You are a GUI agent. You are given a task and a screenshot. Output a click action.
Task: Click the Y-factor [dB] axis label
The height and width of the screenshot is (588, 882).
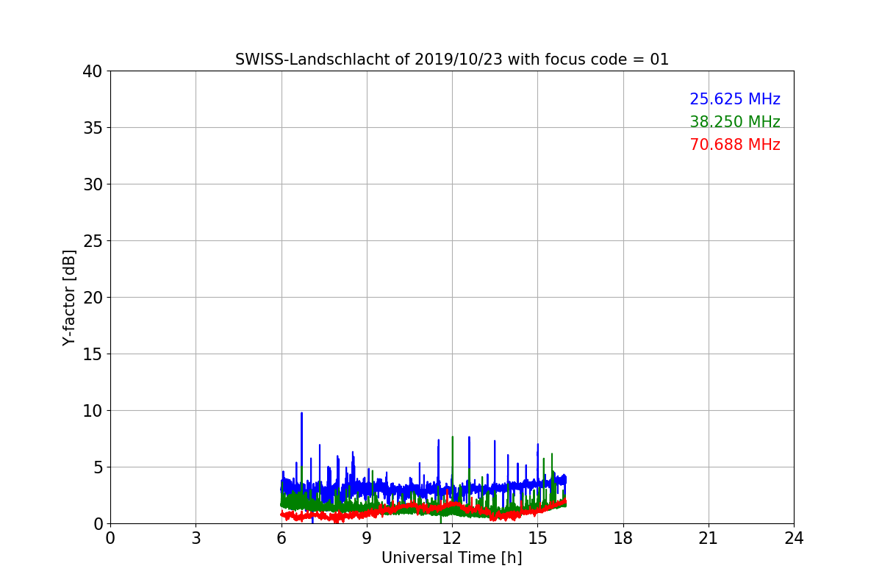[69, 298]
